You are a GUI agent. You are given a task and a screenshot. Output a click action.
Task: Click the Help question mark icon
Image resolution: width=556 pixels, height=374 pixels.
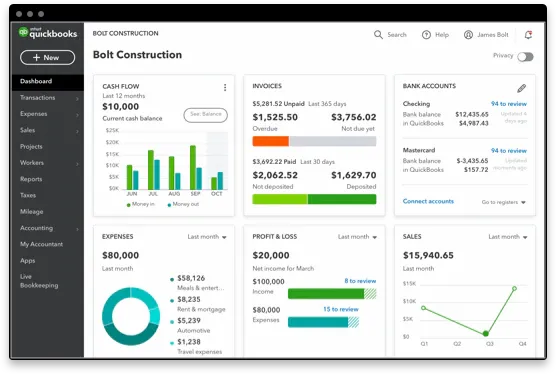click(x=426, y=35)
